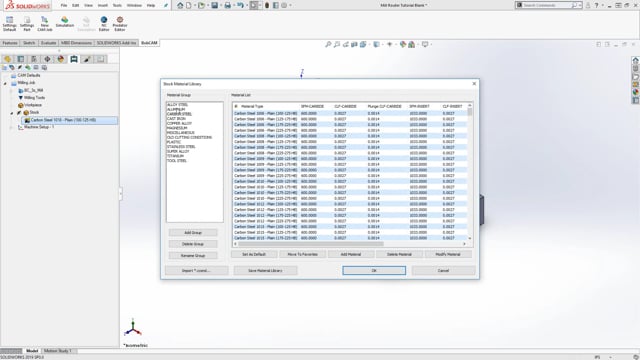The image size is (640, 360).
Task: Click the Help question mark icon
Action: click(596, 5)
